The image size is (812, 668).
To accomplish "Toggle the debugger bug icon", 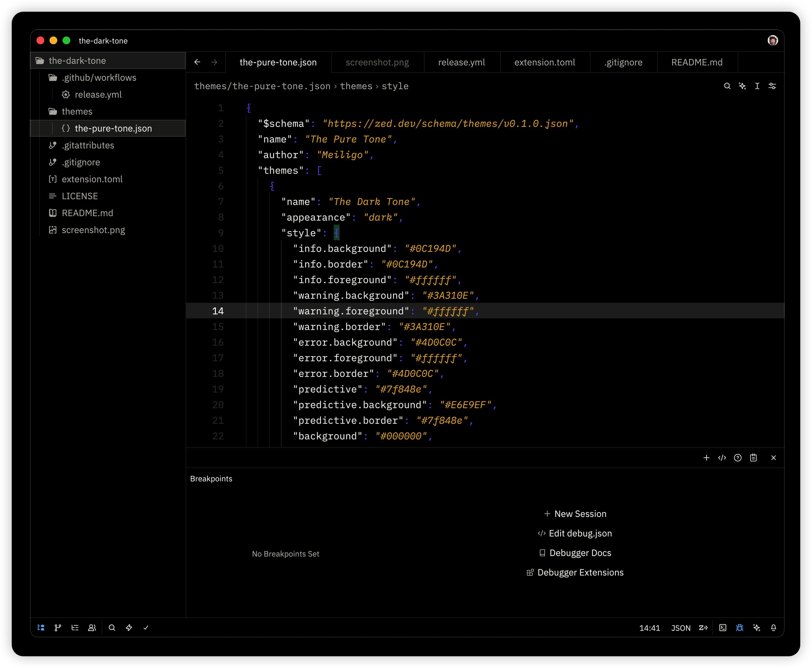I will (x=740, y=628).
